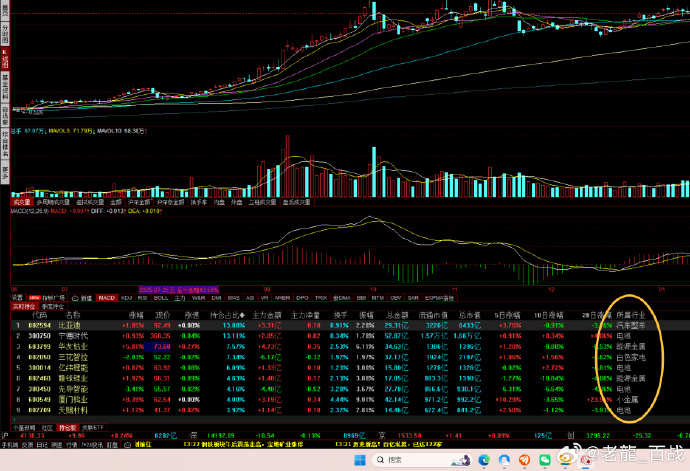Click the Windows taskbar search box
This screenshot has height=471, width=690.
(x=420, y=460)
